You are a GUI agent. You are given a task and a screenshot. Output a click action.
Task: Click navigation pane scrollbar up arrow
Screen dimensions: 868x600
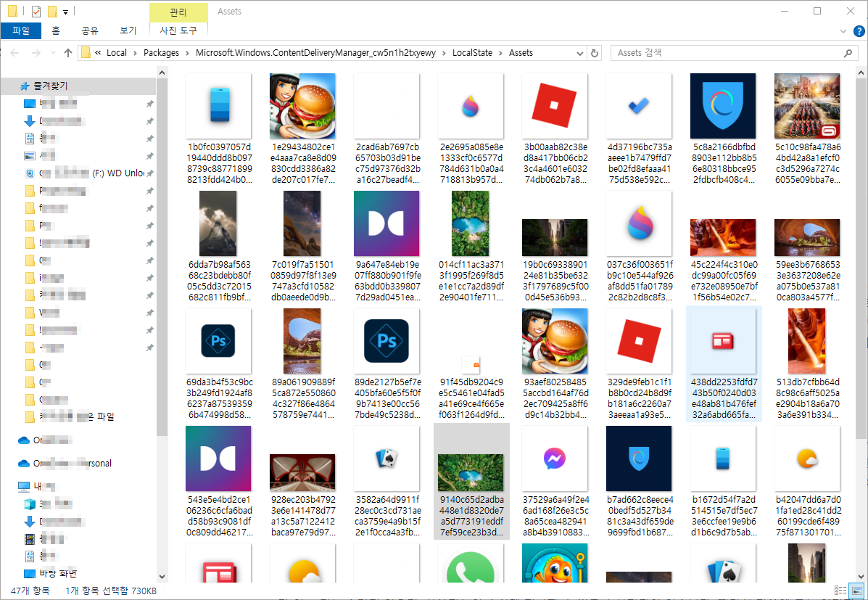162,72
